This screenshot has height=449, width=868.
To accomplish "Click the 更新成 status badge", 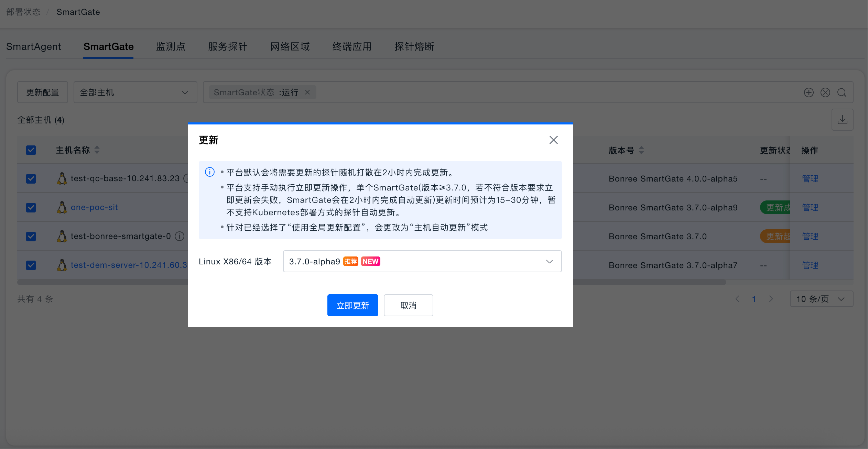I will point(775,207).
